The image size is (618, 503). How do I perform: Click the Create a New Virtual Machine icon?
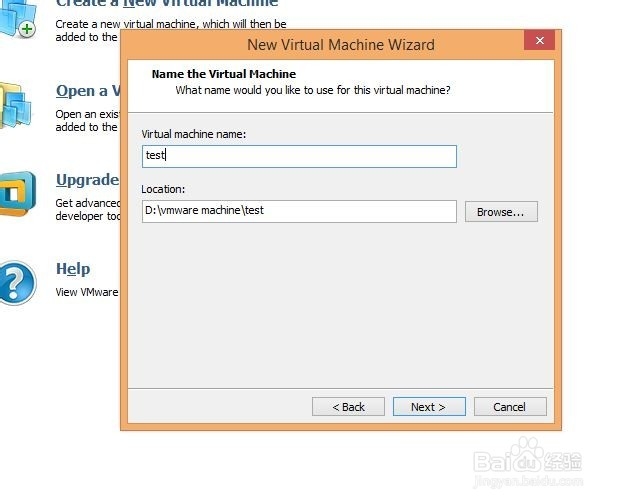[18, 18]
